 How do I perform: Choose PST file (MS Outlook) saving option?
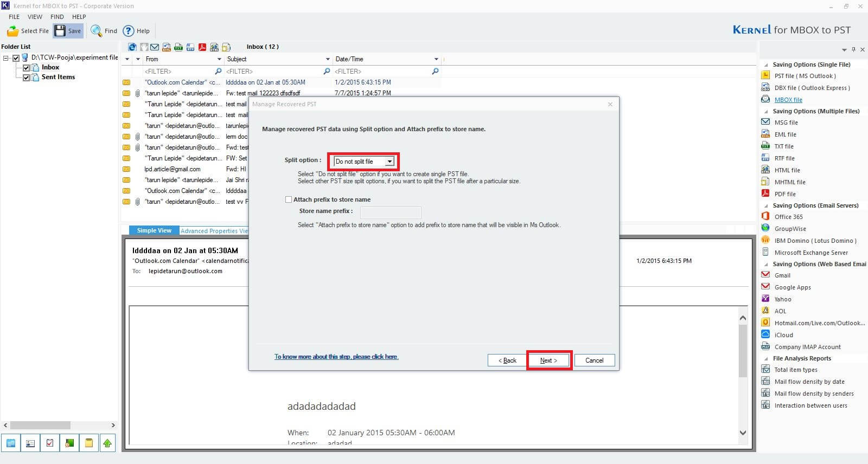pos(805,76)
